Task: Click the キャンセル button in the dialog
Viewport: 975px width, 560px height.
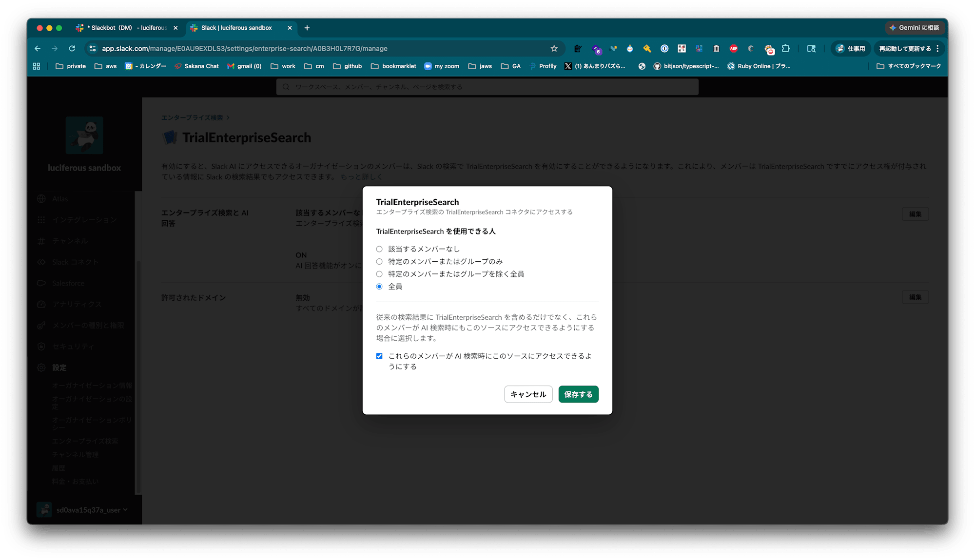Action: [x=528, y=394]
